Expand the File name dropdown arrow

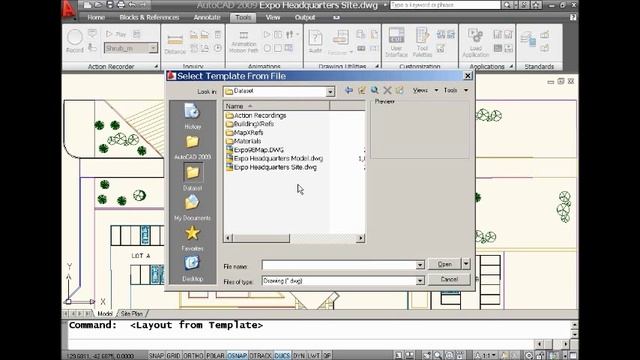pos(420,265)
